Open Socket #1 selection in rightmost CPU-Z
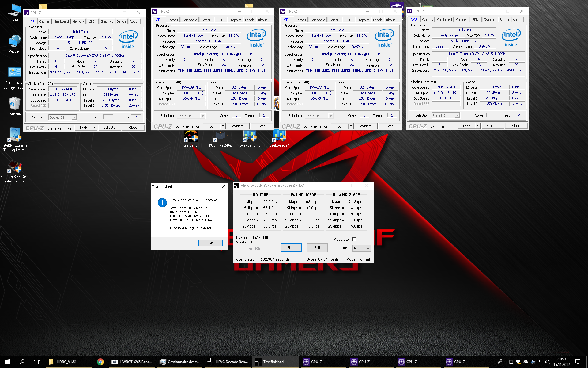588x368 pixels. coord(446,116)
